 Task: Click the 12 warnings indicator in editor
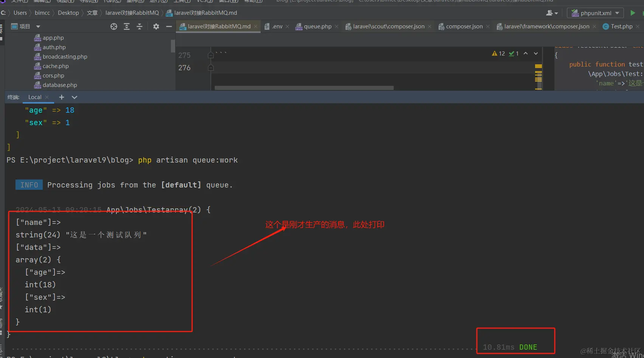pos(498,54)
